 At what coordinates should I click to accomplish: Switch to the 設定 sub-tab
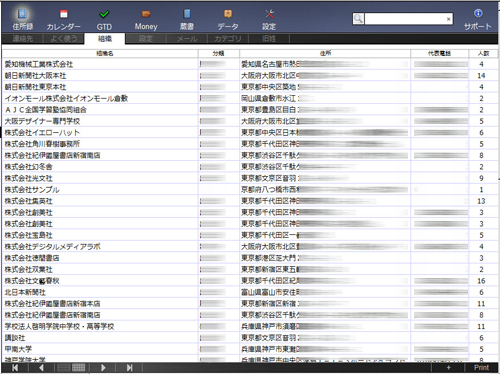coord(146,39)
